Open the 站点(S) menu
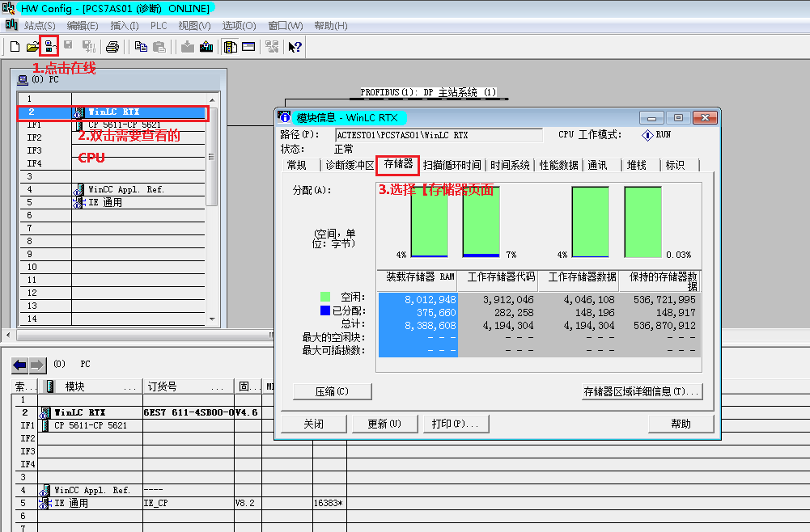Screen dimensions: 810x532 coord(40,25)
